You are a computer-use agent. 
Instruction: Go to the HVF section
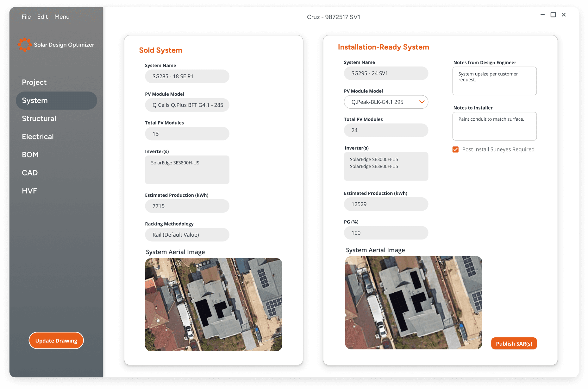click(x=29, y=191)
